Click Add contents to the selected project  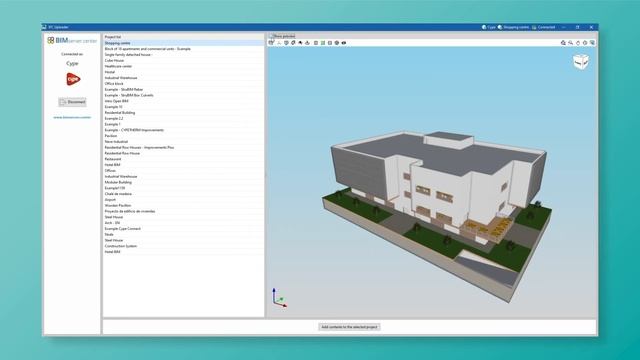pos(349,327)
